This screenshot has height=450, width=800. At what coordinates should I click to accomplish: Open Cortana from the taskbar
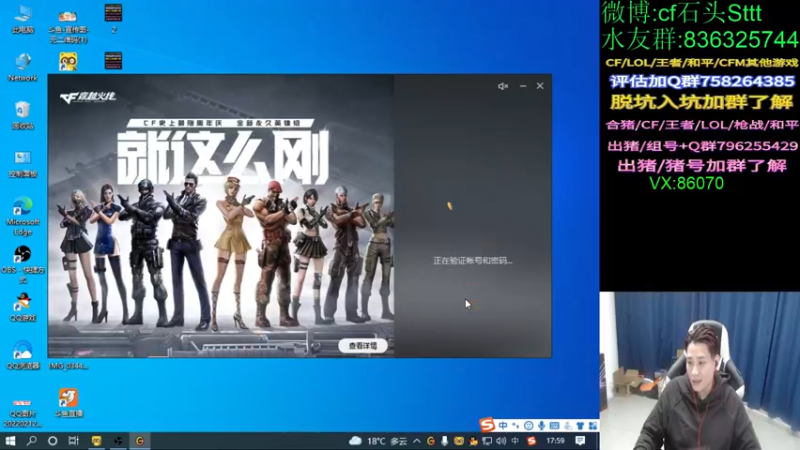point(53,440)
